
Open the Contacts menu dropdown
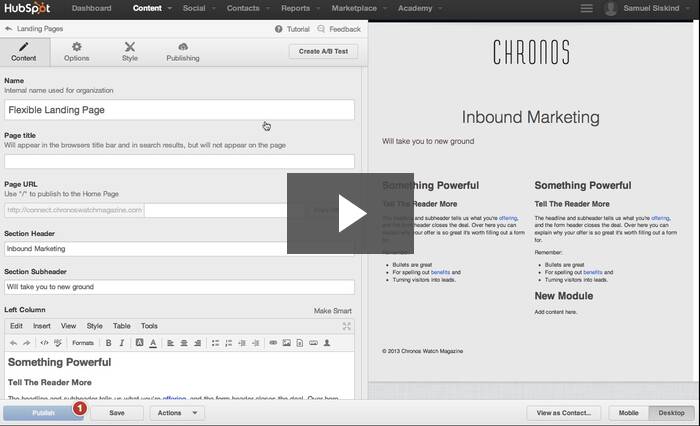point(248,8)
